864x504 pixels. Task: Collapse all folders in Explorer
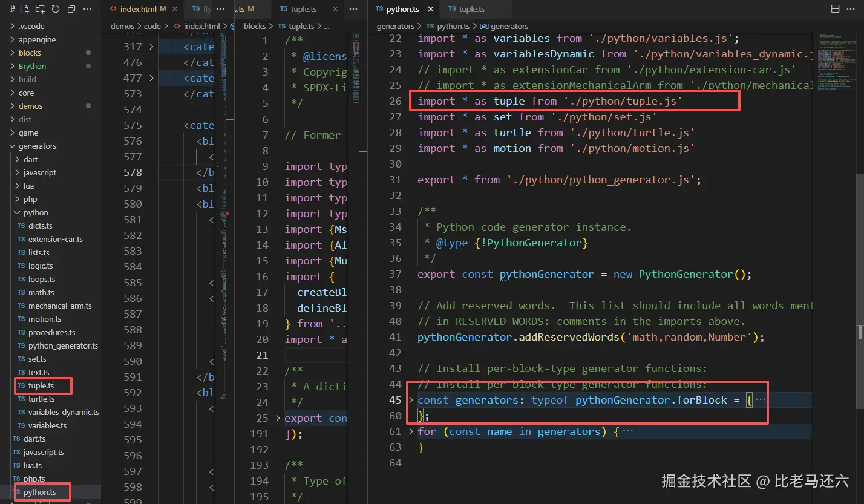pyautogui.click(x=71, y=9)
